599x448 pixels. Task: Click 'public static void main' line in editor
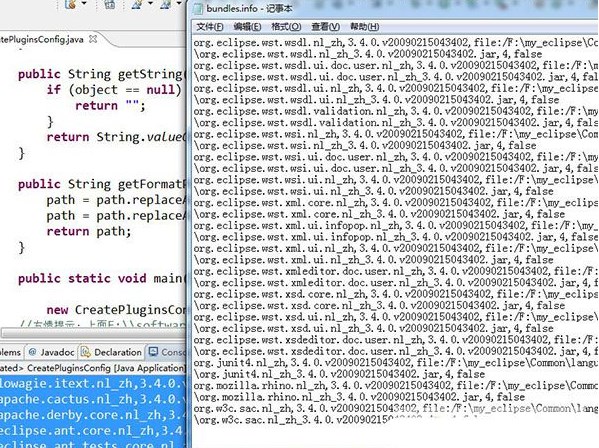(101, 278)
